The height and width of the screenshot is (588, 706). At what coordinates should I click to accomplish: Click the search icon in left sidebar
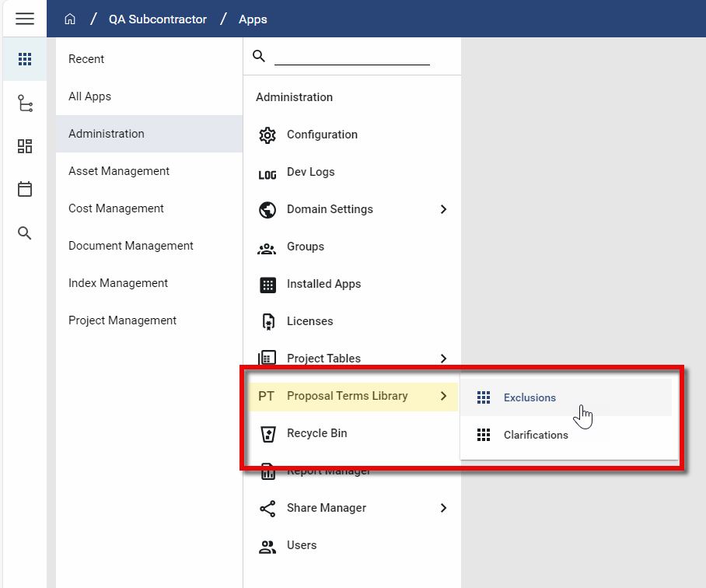tap(25, 233)
